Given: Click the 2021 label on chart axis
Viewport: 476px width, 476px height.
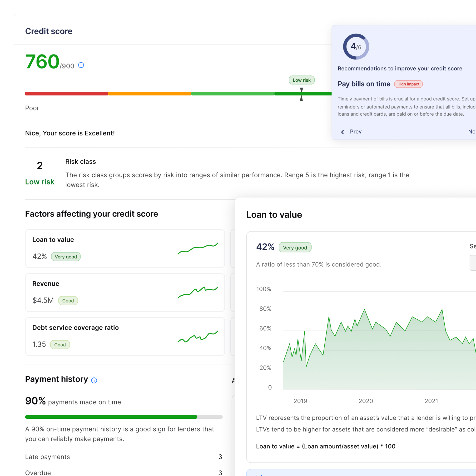Looking at the screenshot, I should [x=431, y=401].
